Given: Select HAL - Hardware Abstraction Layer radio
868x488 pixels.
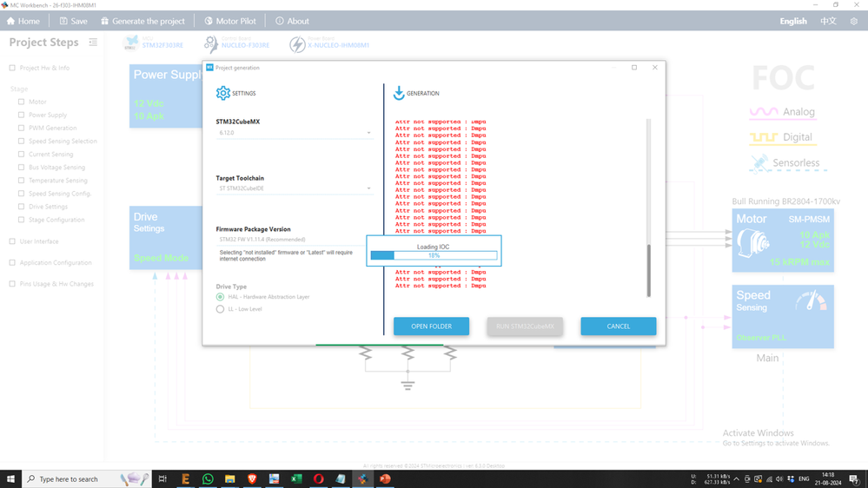Looking at the screenshot, I should pos(221,297).
